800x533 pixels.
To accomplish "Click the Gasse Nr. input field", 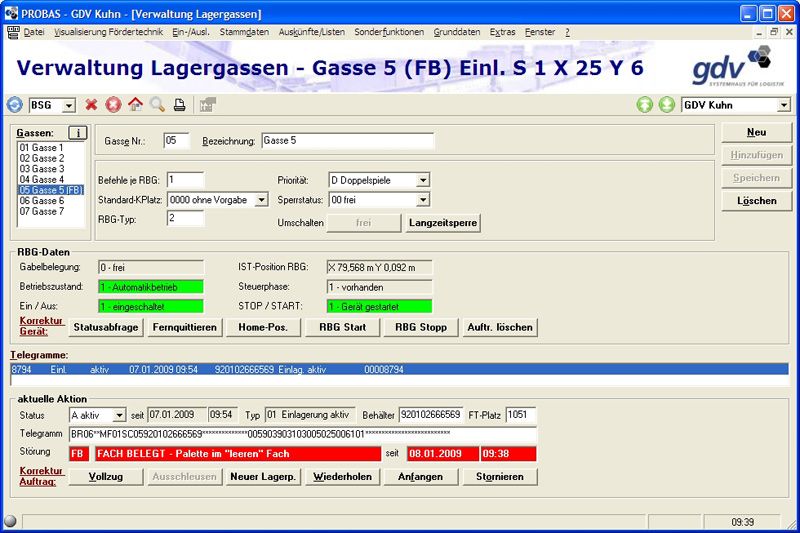I will coord(177,141).
